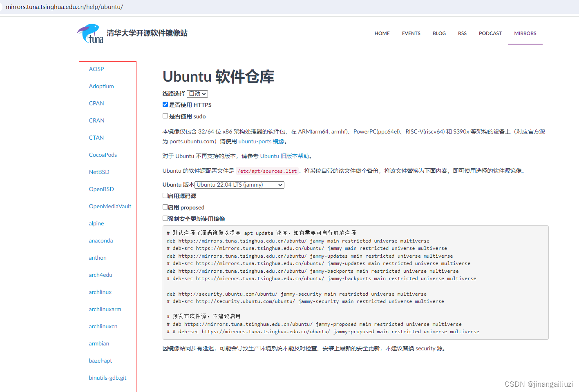Screen dimensions: 579x392
Task: Open AOSP in the sidebar list
Action: click(96, 69)
